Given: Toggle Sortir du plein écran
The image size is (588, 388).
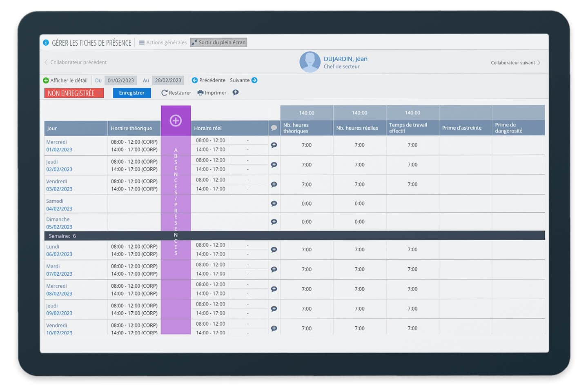Looking at the screenshot, I should [x=218, y=42].
